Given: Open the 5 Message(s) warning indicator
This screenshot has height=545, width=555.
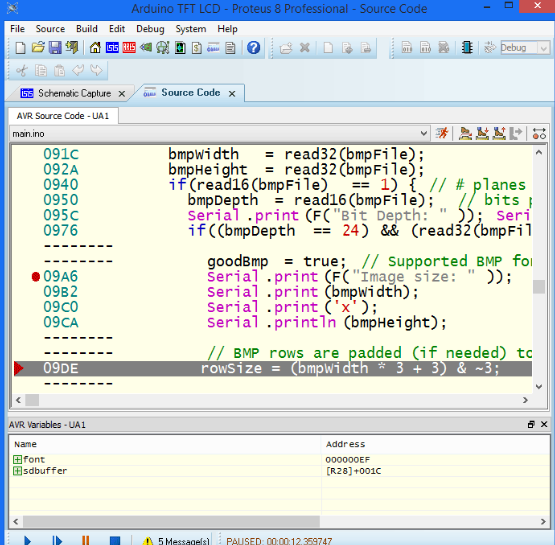Looking at the screenshot, I should pyautogui.click(x=176, y=540).
